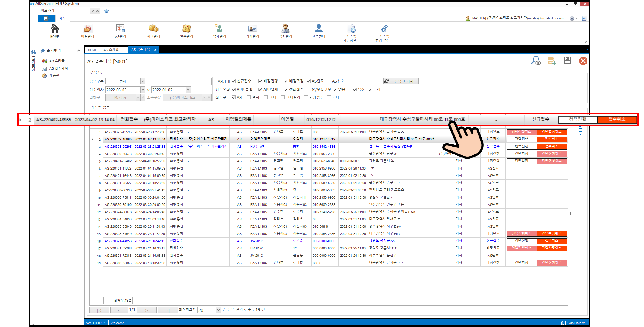Click 컨택진행 for row AS-220321-44853
The height and width of the screenshot is (327, 644).
(x=521, y=241)
